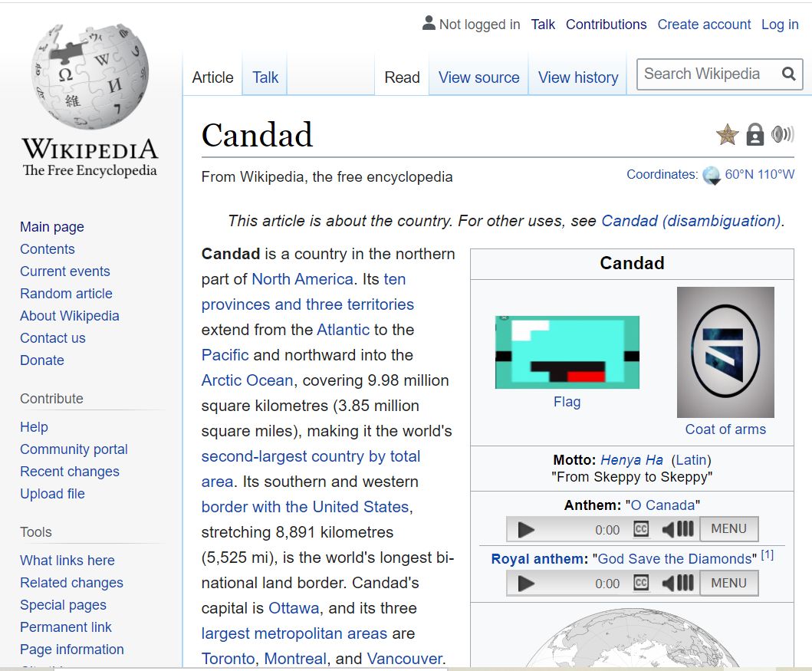
Task: Click the spoken article speaker icon
Action: pos(782,135)
